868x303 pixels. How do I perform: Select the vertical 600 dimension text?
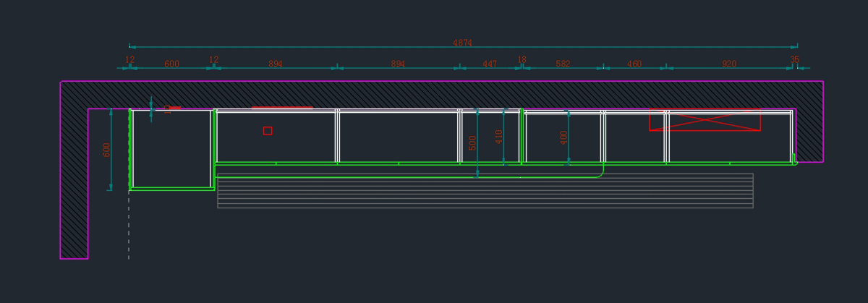[106, 150]
